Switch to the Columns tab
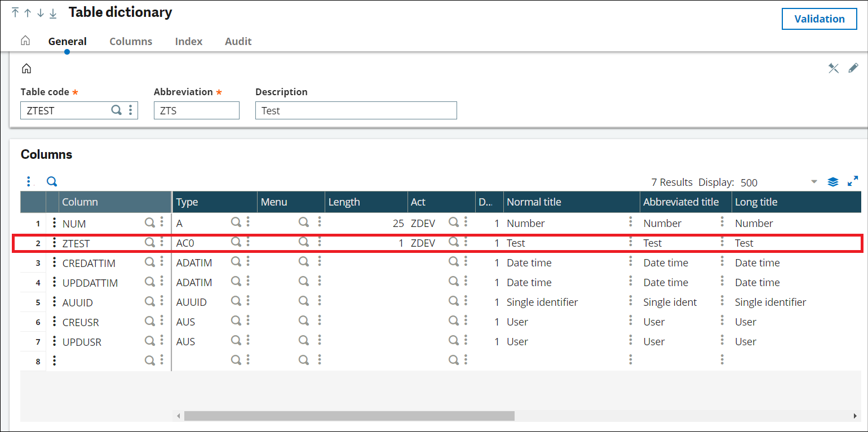868x432 pixels. [x=131, y=41]
